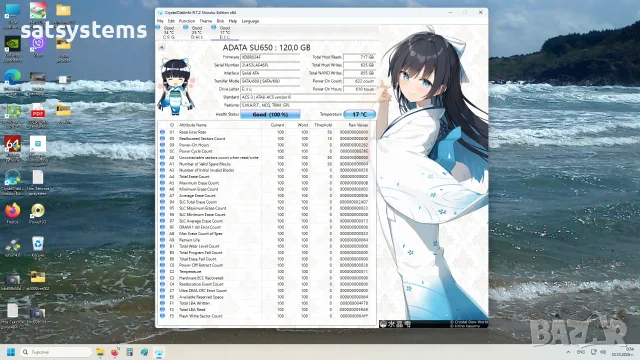Click status circle for Flash Write Sector Count row
This screenshot has width=640, height=360.
[x=162, y=316]
